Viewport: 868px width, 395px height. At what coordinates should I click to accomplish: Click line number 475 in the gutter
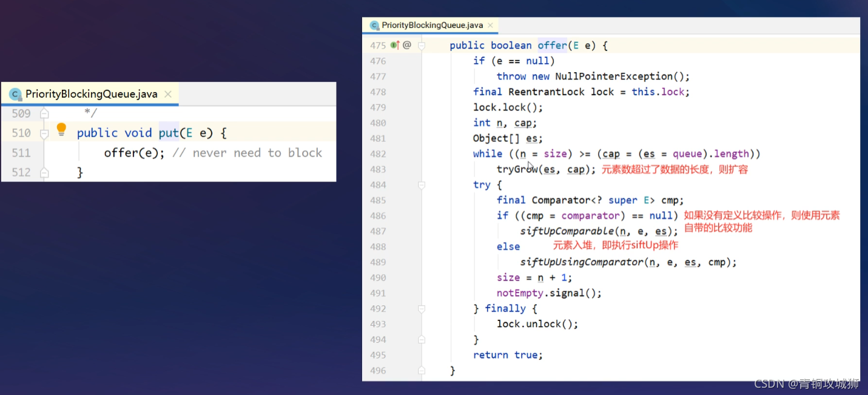pos(378,46)
